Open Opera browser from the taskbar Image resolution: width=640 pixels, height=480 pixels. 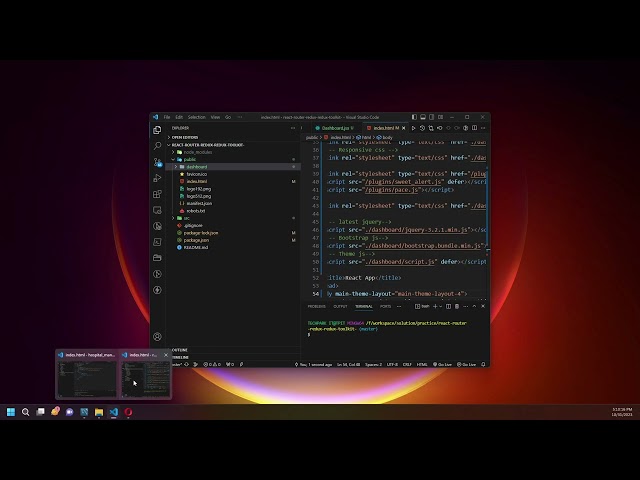tap(128, 412)
